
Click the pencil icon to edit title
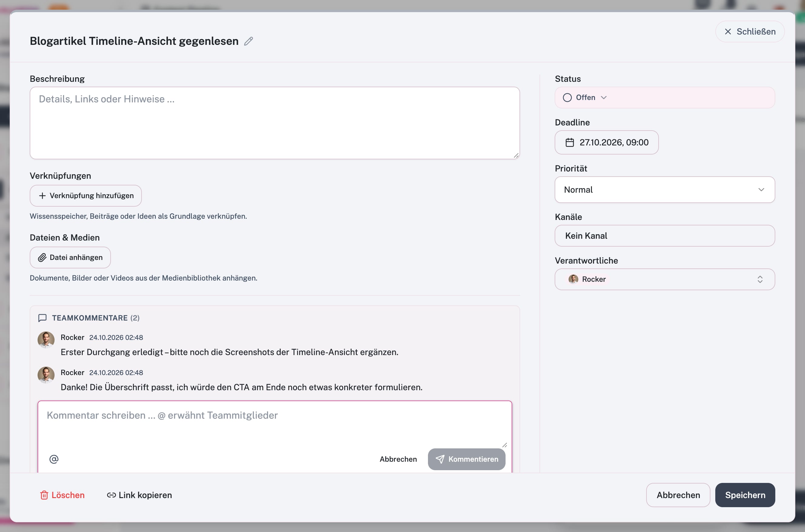[x=249, y=41]
